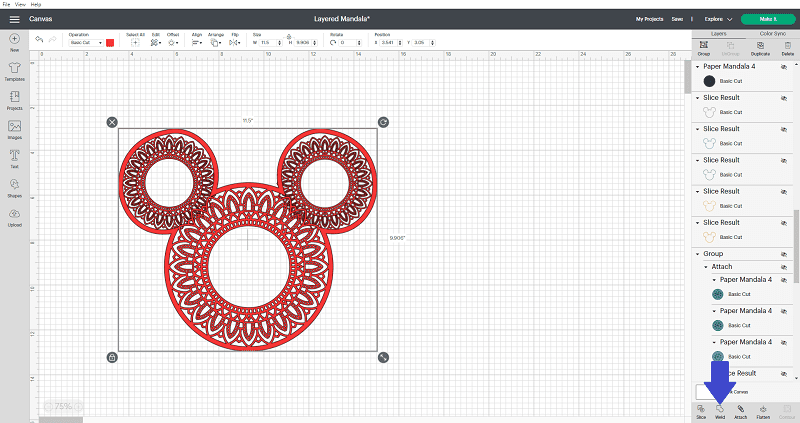Open My Projects

point(649,19)
